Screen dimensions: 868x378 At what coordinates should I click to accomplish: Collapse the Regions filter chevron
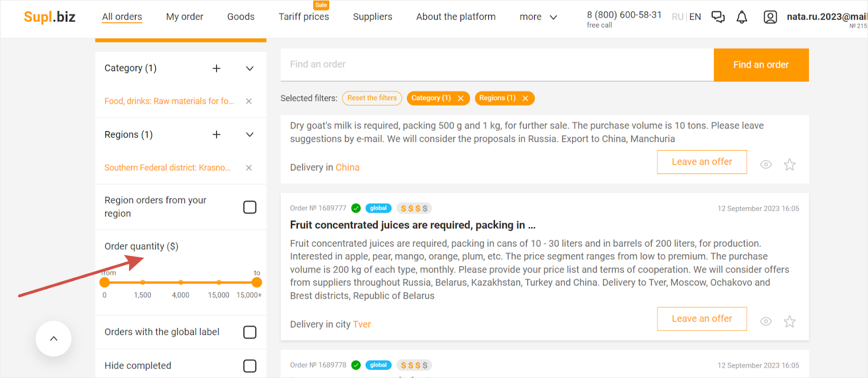[250, 134]
